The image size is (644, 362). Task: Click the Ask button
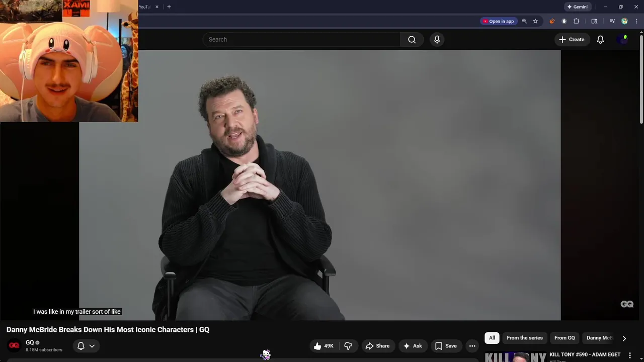point(412,346)
